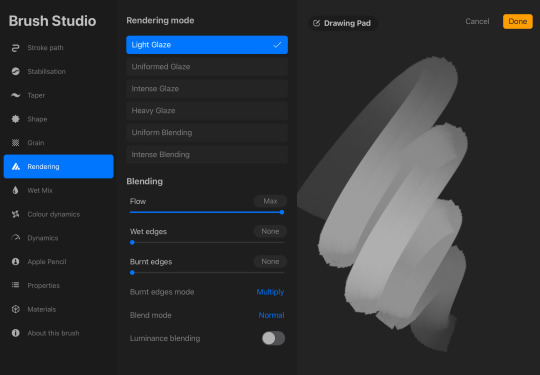Click the Burnt edges None value field
This screenshot has width=540, height=375.
270,262
